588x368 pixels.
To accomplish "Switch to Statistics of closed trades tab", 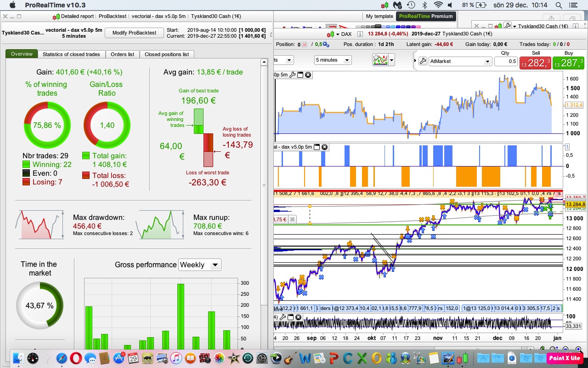I will click(x=71, y=54).
